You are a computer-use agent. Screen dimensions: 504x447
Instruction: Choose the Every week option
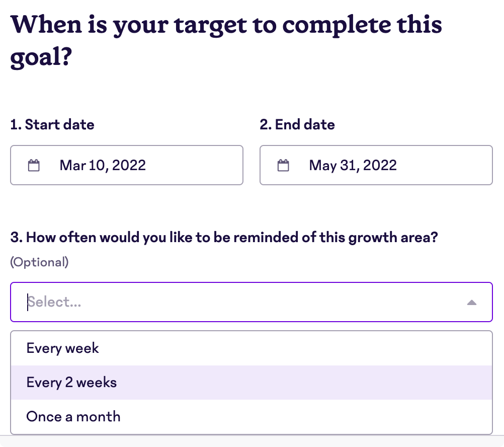(251, 348)
